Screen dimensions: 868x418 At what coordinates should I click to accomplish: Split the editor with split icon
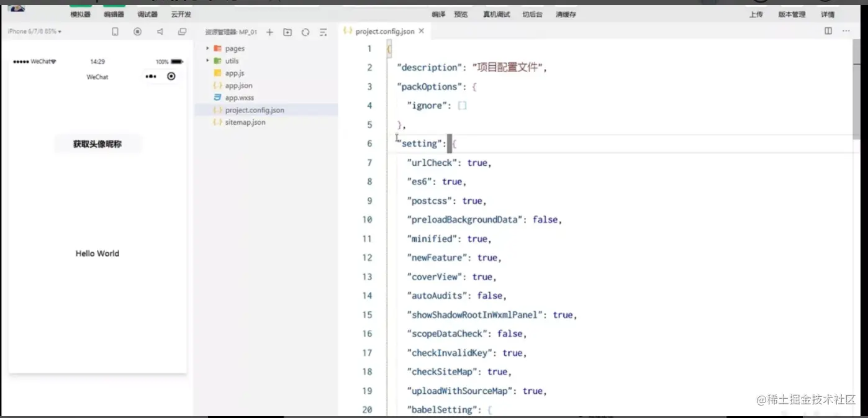click(x=828, y=31)
